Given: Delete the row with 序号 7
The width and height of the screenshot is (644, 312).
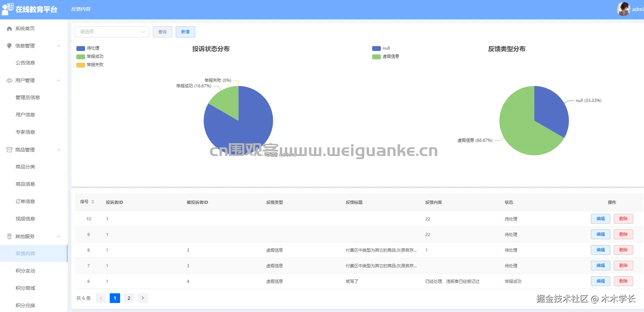Looking at the screenshot, I should (x=624, y=266).
